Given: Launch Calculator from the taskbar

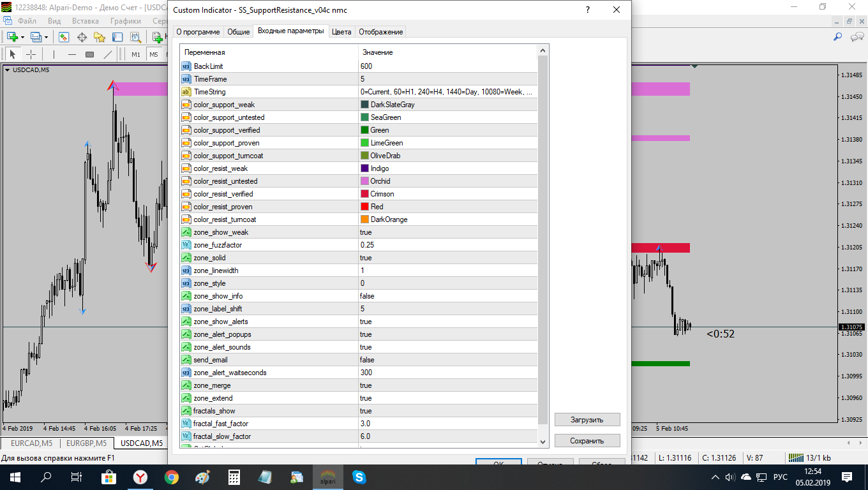Looking at the screenshot, I should coord(234,477).
